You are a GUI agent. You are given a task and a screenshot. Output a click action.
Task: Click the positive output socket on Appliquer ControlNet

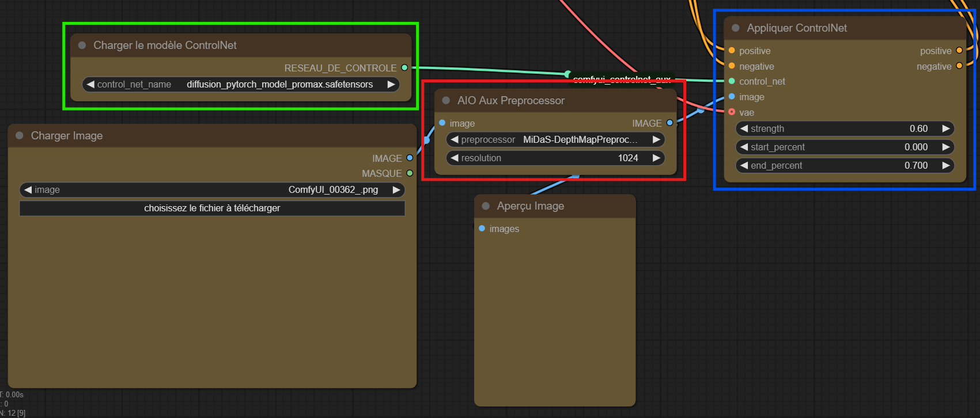tap(959, 51)
